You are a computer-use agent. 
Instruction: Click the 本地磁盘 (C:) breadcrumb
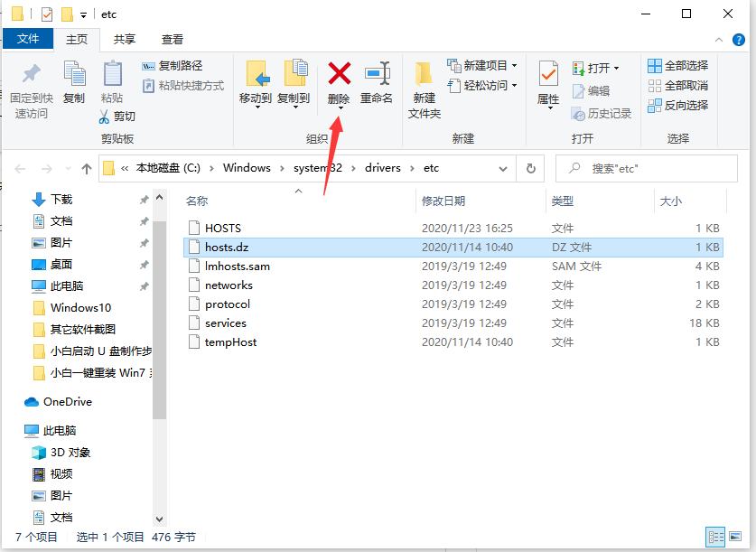pos(168,168)
